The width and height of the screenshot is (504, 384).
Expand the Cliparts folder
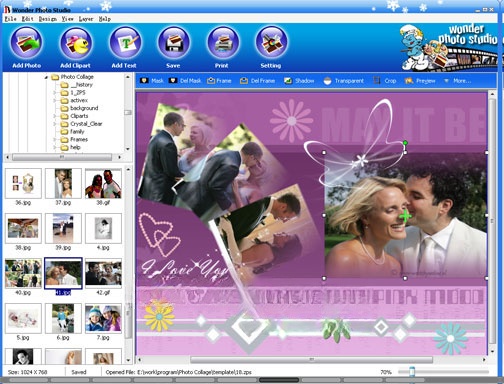point(55,116)
